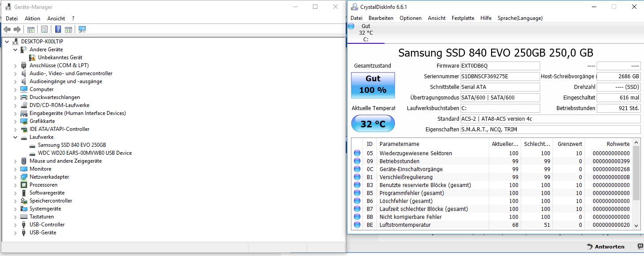Expand Audio-, Video- und Gamecontroller
Image resolution: width=644 pixels, height=256 pixels.
pos(15,73)
